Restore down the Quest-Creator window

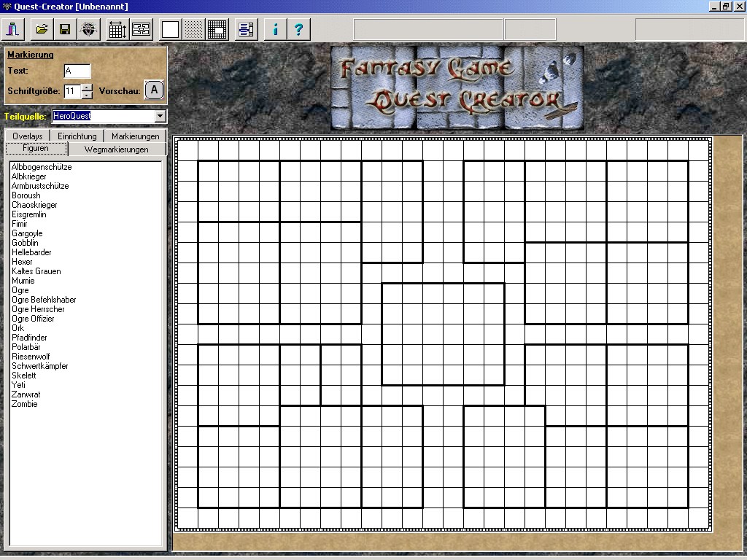[x=725, y=6]
